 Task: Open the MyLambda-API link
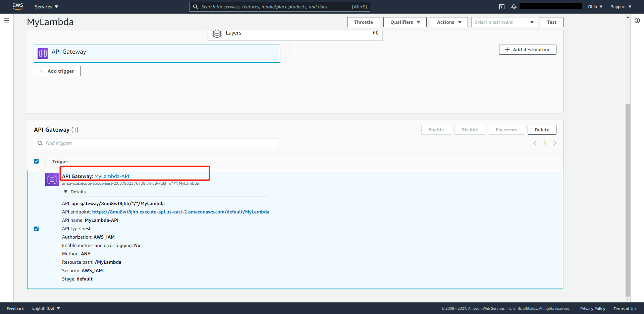tap(112, 176)
